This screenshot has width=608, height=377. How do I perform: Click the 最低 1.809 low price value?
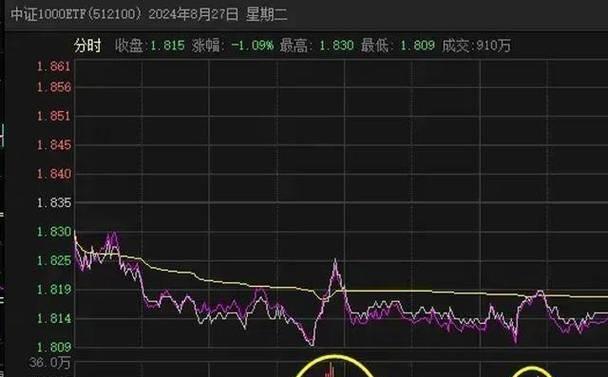[x=417, y=46]
